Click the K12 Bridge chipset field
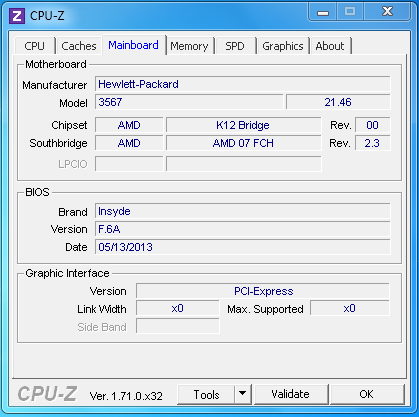The width and height of the screenshot is (419, 417). pyautogui.click(x=243, y=125)
